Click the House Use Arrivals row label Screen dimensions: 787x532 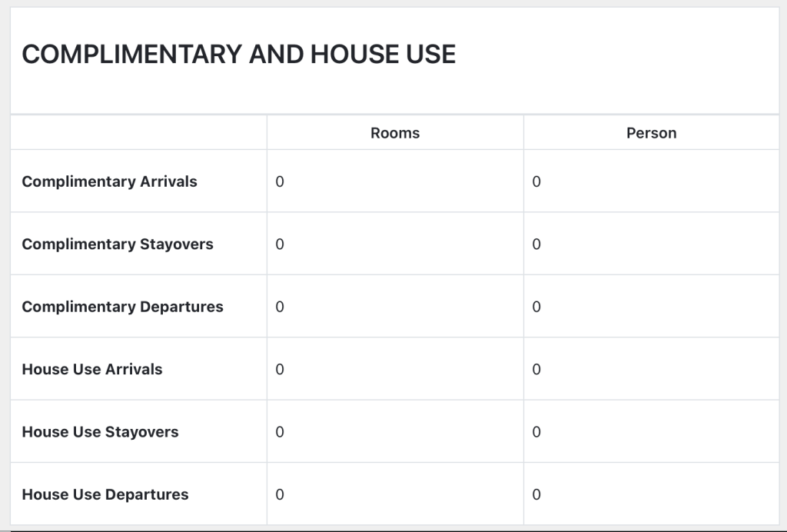tap(92, 369)
